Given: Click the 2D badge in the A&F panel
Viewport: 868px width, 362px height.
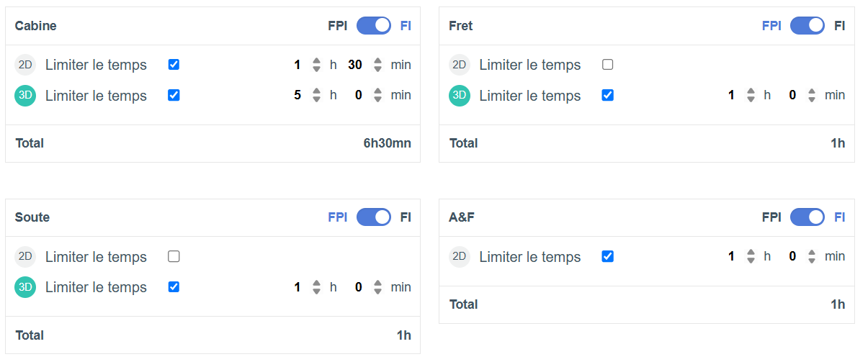Looking at the screenshot, I should 460,256.
